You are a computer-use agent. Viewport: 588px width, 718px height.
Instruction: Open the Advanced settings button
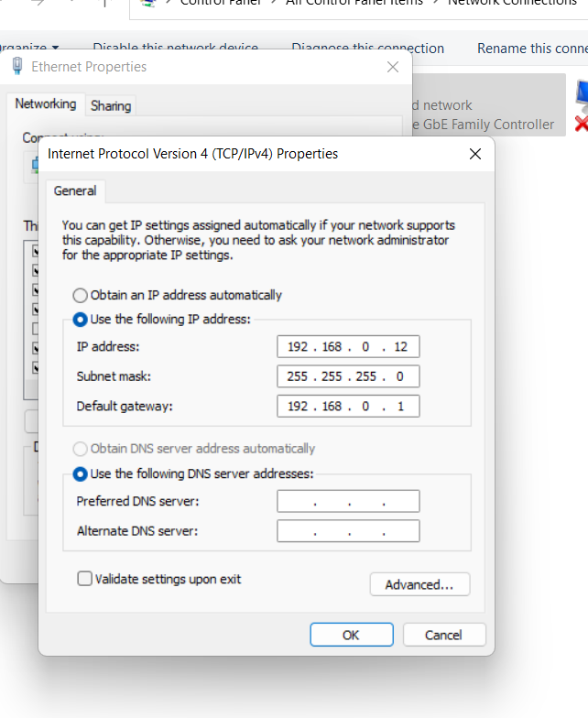click(419, 584)
